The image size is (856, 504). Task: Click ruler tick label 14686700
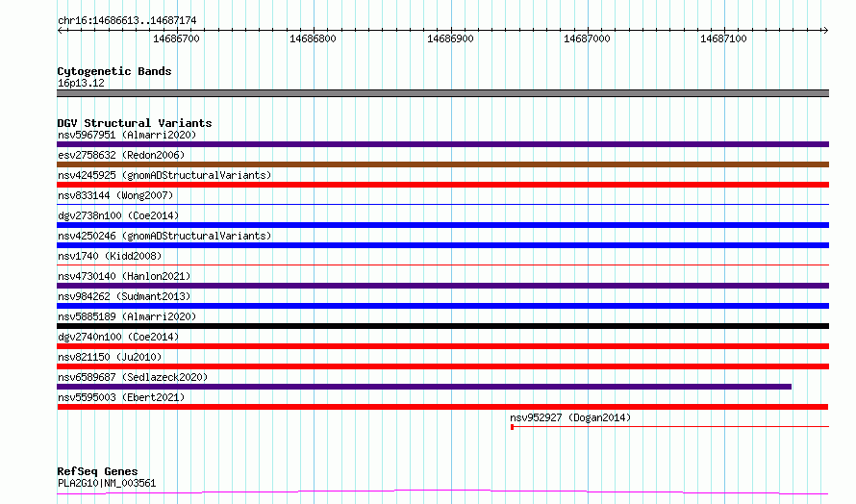[176, 38]
